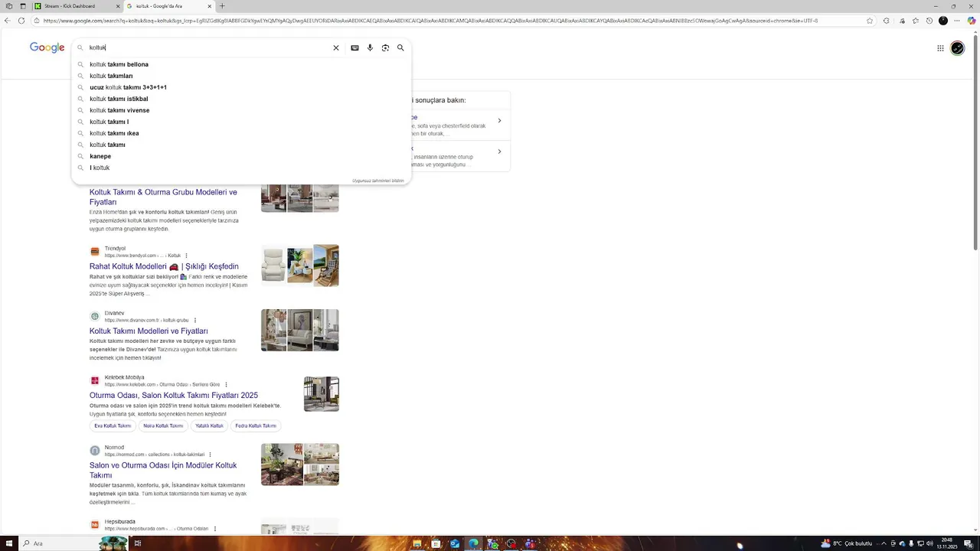
Task: Reload the page in the browser toolbar
Action: pos(21,21)
